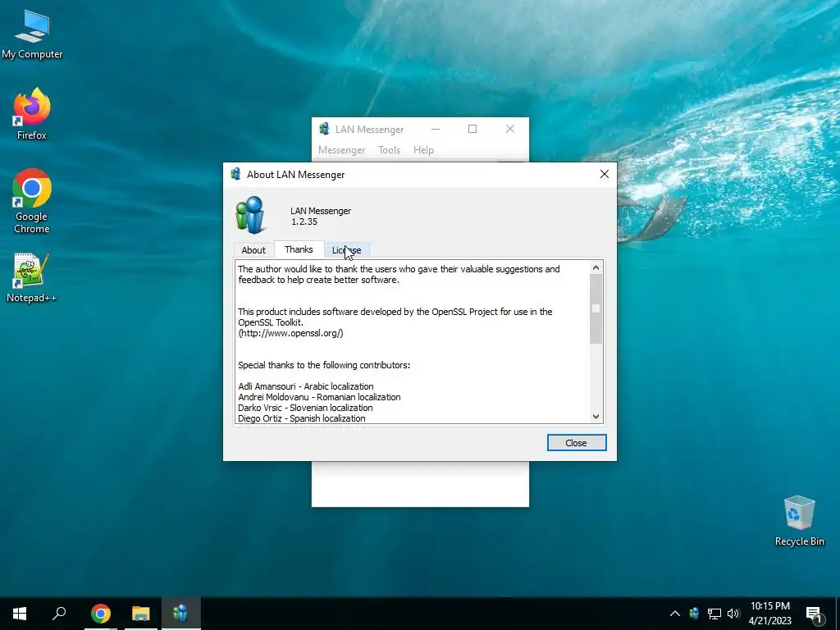The image size is (840, 630).
Task: Click 'Diego Ortiz - Spanish localization' line
Action: [x=302, y=418]
